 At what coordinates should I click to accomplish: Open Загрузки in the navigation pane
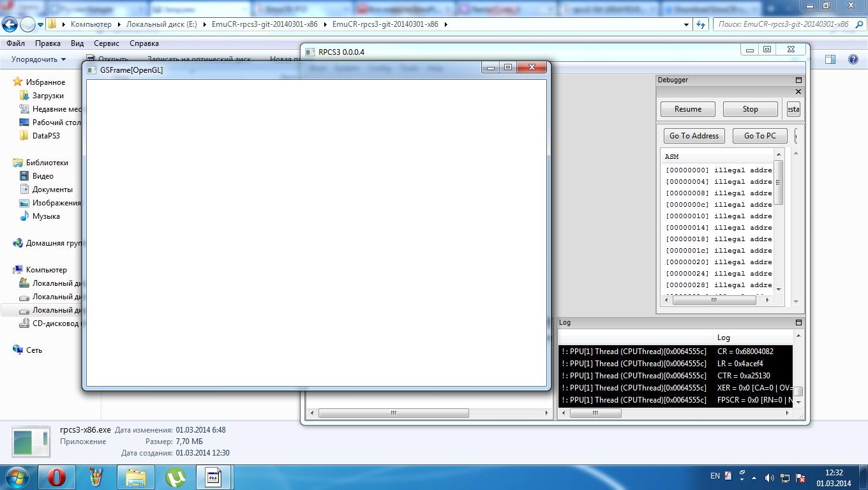pyautogui.click(x=48, y=96)
